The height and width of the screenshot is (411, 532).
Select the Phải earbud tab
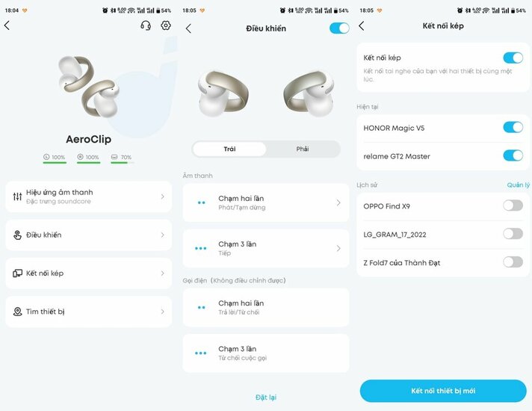[x=303, y=149]
